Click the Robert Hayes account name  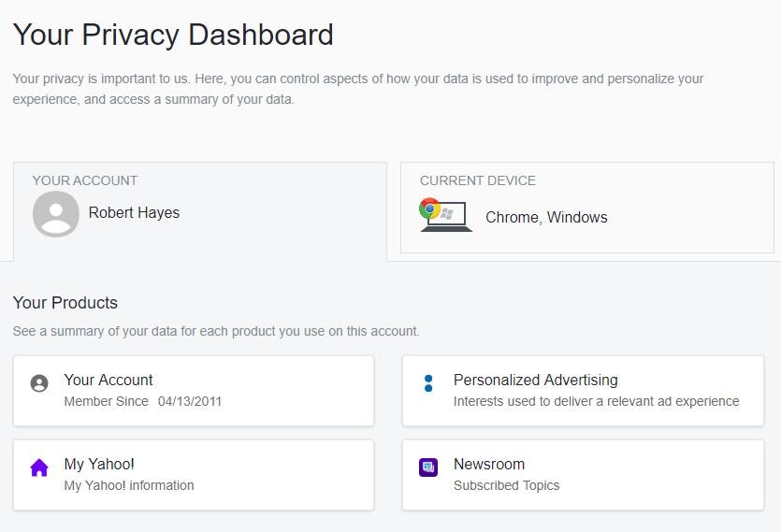pyautogui.click(x=134, y=212)
